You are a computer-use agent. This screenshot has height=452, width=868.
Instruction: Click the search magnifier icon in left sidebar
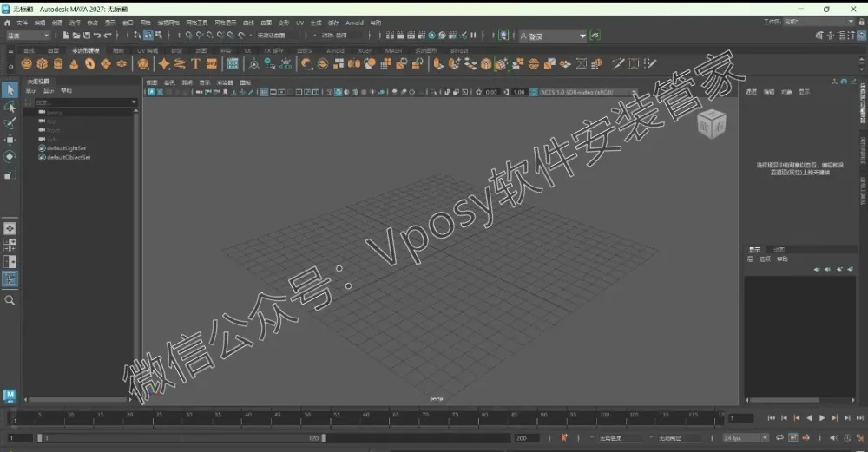click(10, 300)
